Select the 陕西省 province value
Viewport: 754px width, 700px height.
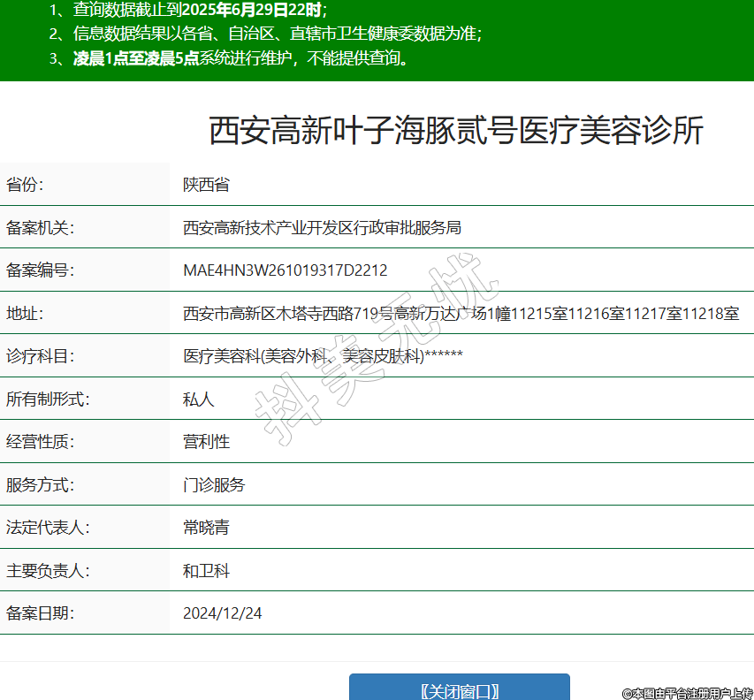[206, 185]
